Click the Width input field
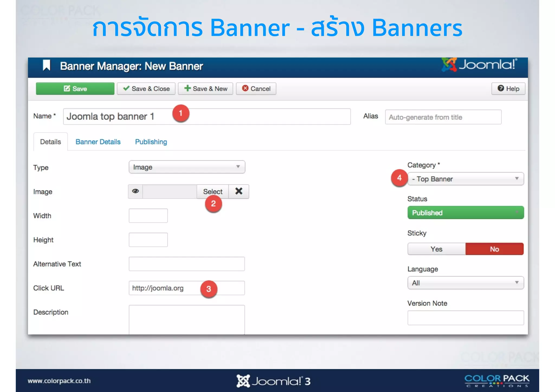 tap(148, 216)
